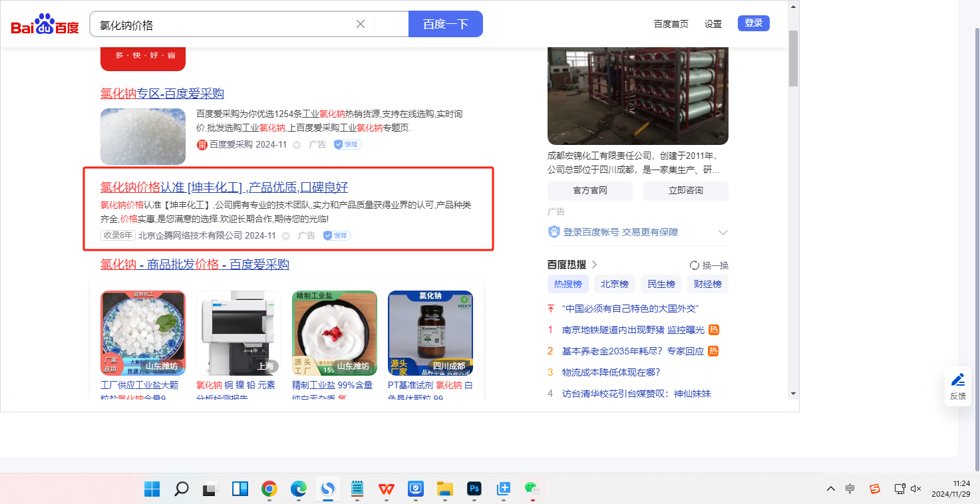Launch Microsoft Edge from the taskbar

(x=299, y=489)
